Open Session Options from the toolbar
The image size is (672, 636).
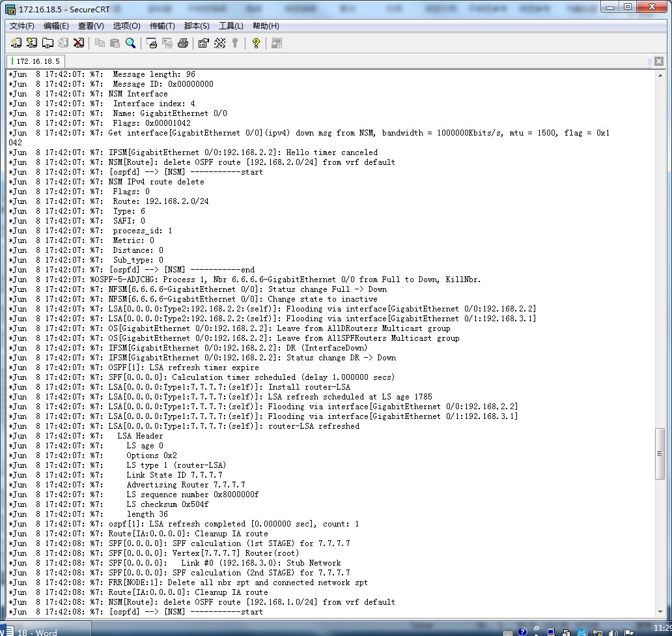(x=204, y=43)
